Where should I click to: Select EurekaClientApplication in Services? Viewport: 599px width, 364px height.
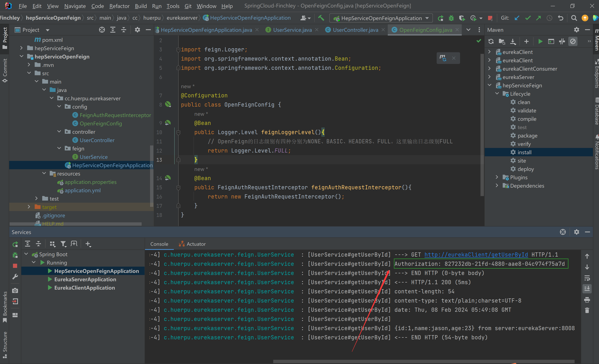click(85, 288)
